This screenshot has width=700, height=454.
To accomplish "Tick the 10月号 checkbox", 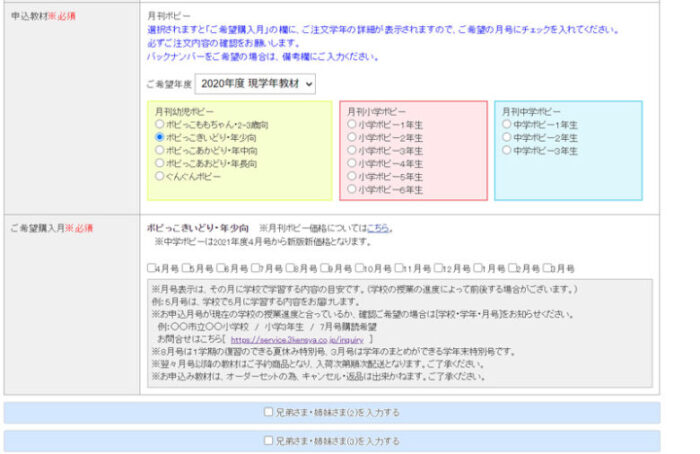I will click(359, 268).
